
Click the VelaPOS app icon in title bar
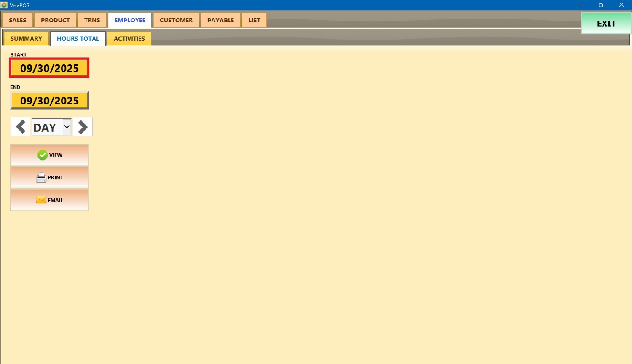coord(4,5)
